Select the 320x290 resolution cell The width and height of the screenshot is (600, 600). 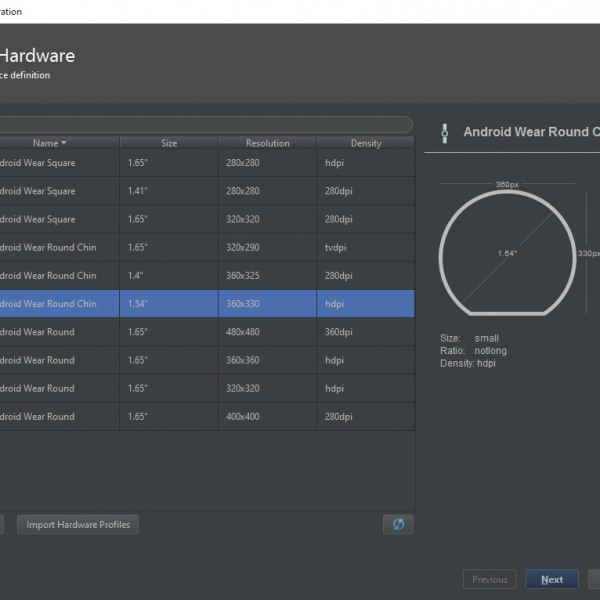tap(267, 248)
